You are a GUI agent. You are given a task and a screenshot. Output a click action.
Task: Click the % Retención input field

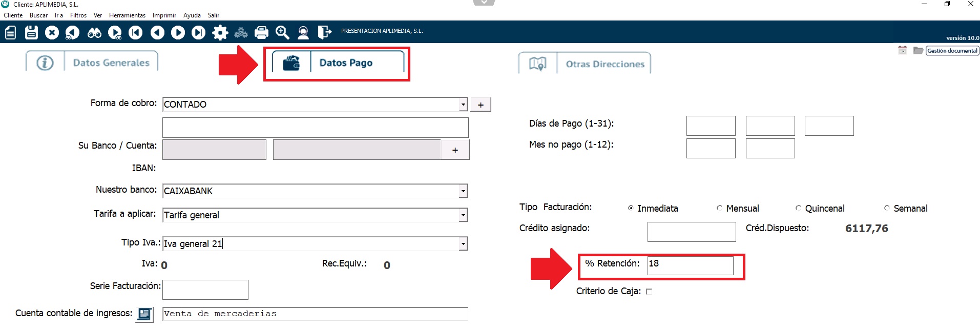[690, 265]
